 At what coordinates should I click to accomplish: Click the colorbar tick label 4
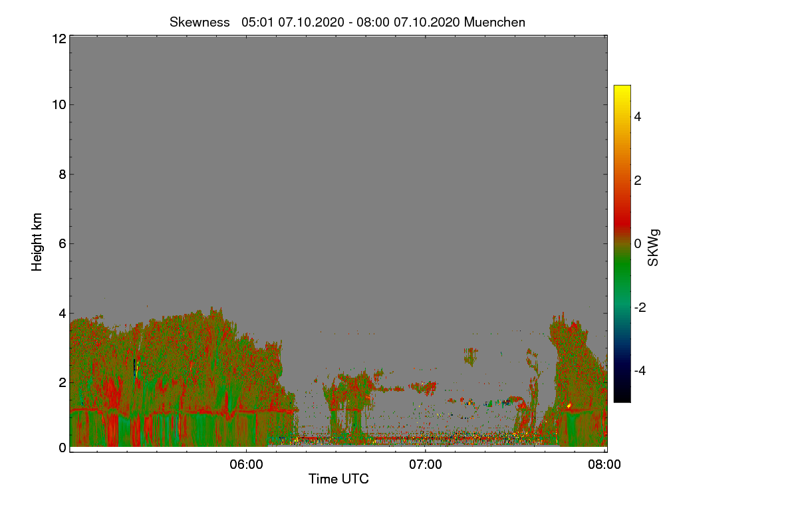pyautogui.click(x=638, y=116)
